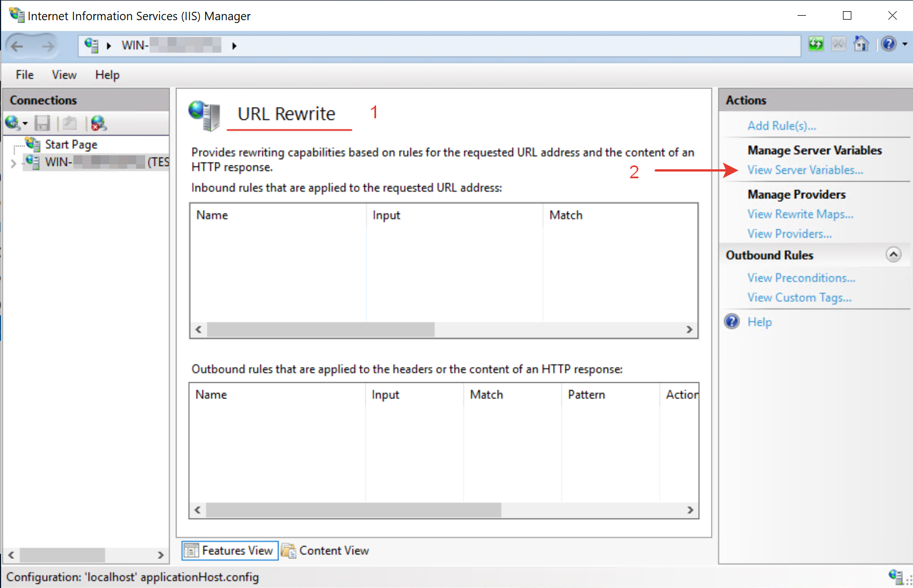Open View Custom Tags...
This screenshot has width=913, height=588.
pos(799,298)
